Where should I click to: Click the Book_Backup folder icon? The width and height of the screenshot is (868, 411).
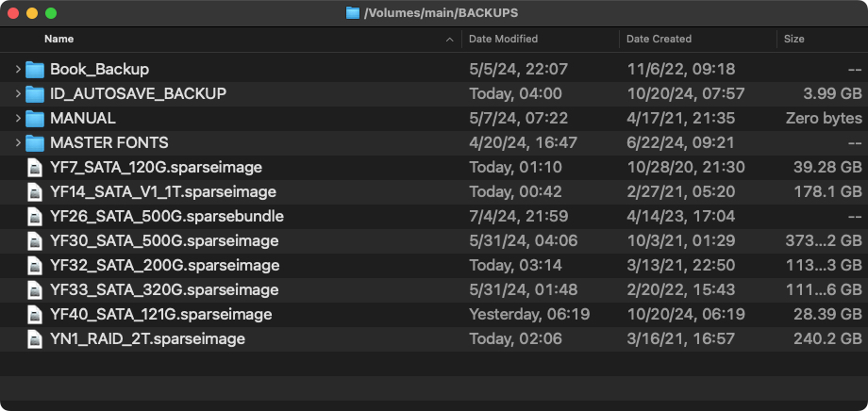[35, 69]
